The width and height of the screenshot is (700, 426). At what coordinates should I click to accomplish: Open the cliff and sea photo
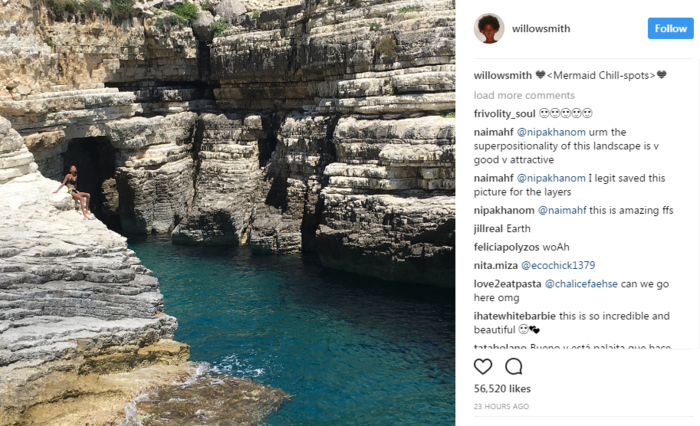(x=227, y=213)
